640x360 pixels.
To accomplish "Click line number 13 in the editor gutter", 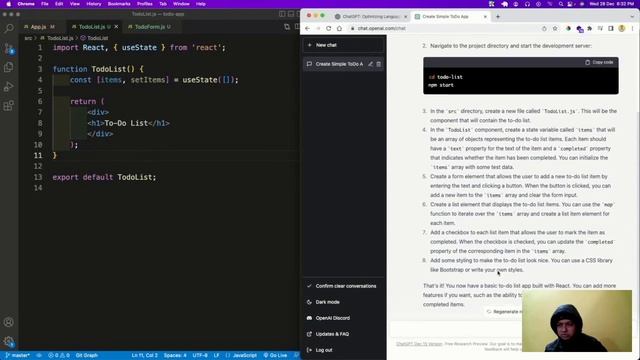I will (38, 177).
